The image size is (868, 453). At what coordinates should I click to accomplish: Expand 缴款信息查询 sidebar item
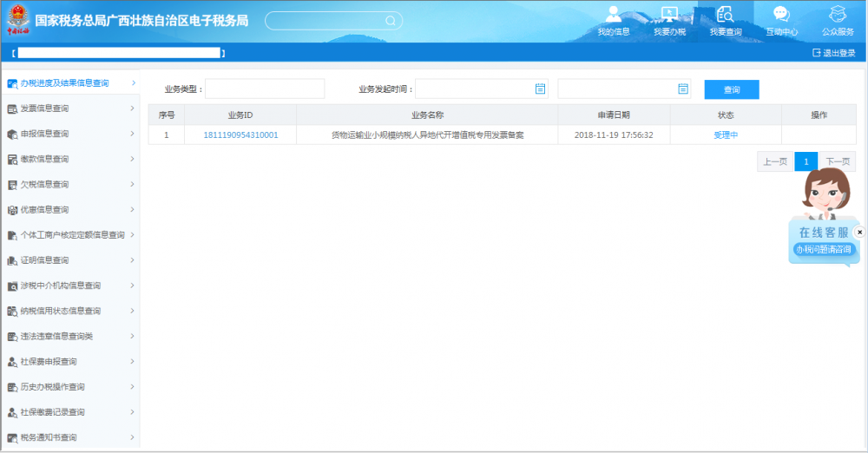(69, 159)
